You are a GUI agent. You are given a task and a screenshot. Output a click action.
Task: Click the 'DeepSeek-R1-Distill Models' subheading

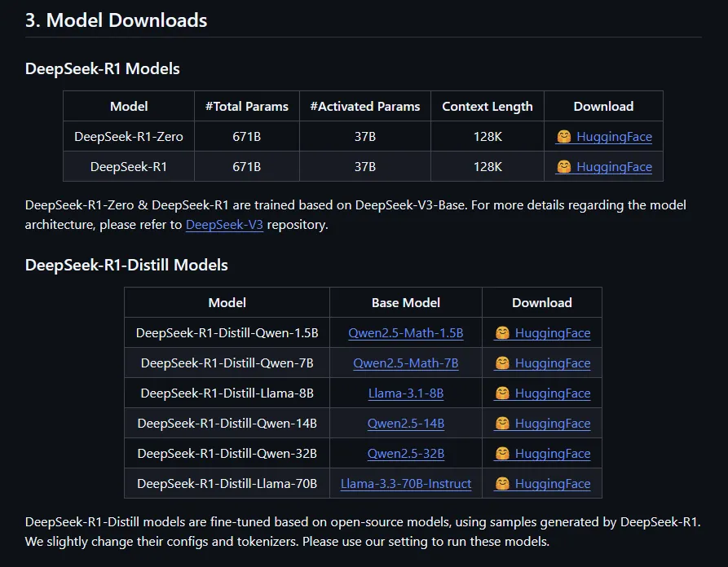click(x=126, y=265)
